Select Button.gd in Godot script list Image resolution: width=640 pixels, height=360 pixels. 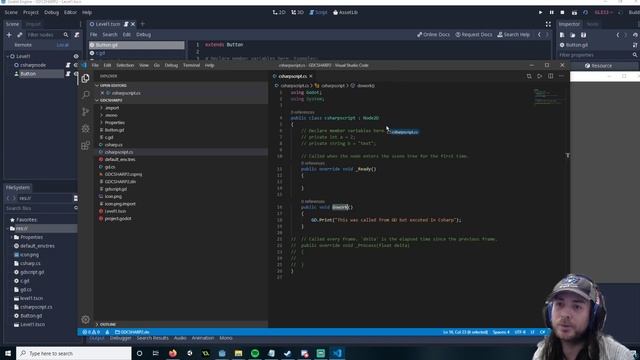(x=137, y=45)
